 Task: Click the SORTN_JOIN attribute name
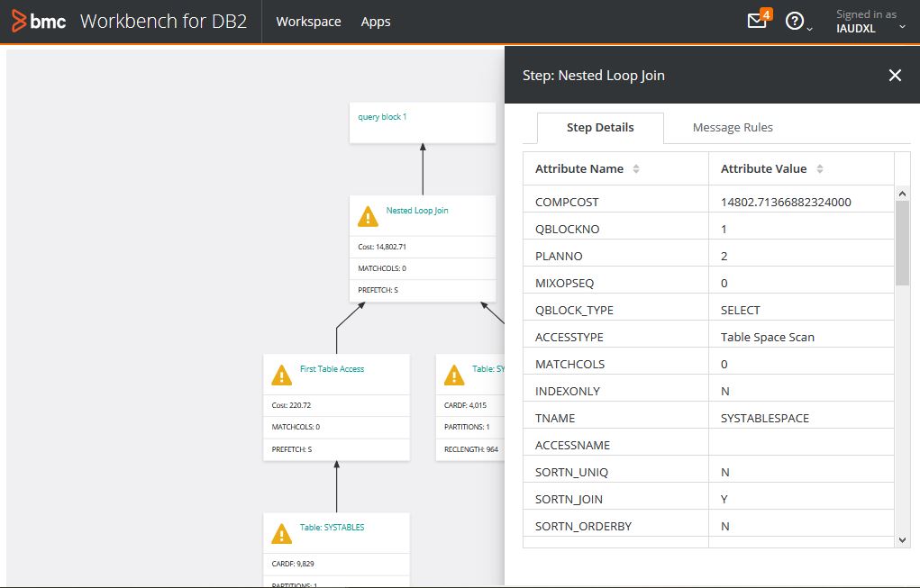569,499
